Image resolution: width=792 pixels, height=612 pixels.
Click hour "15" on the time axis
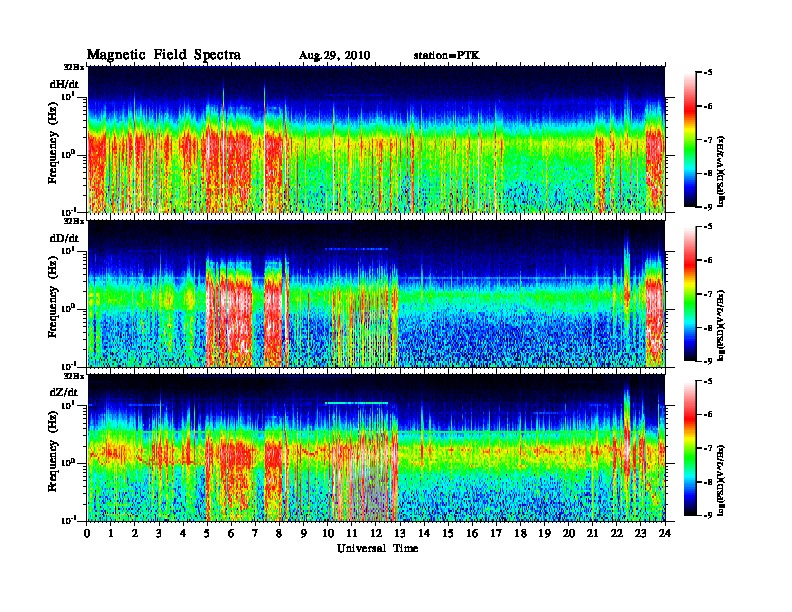click(x=448, y=533)
